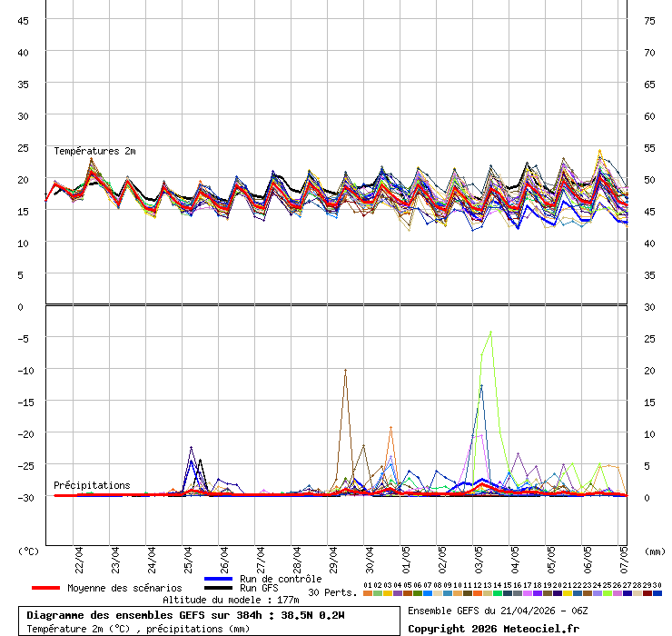Click the Précipitations chart label
This screenshot has width=672, height=636.
pos(92,485)
